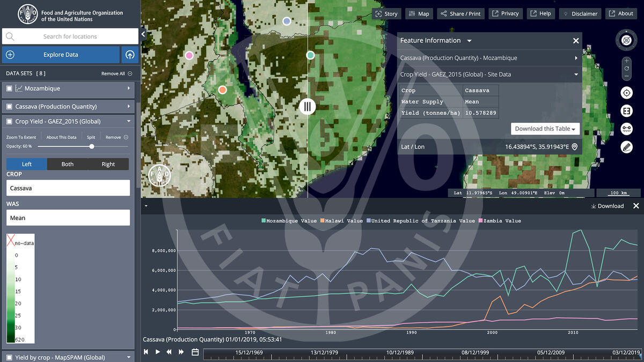This screenshot has height=362, width=644.
Task: Show the Disclaimer
Action: [x=580, y=13]
